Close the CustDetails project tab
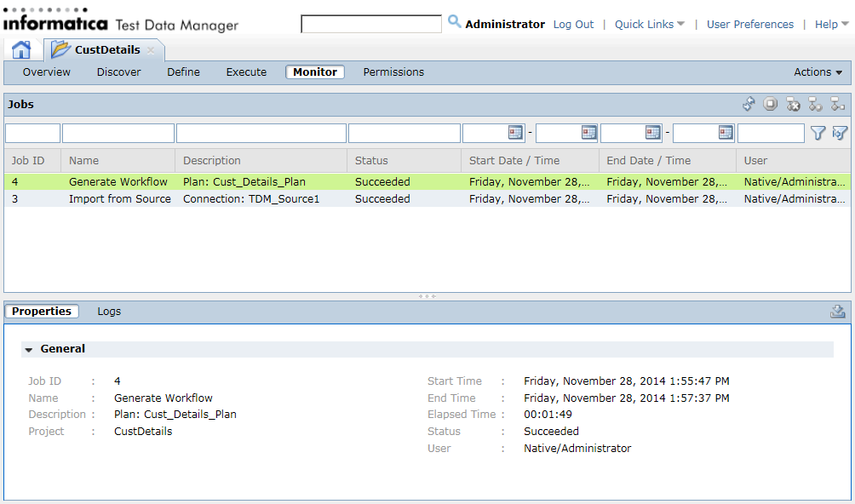Screen dimensions: 855x504 tap(151, 50)
